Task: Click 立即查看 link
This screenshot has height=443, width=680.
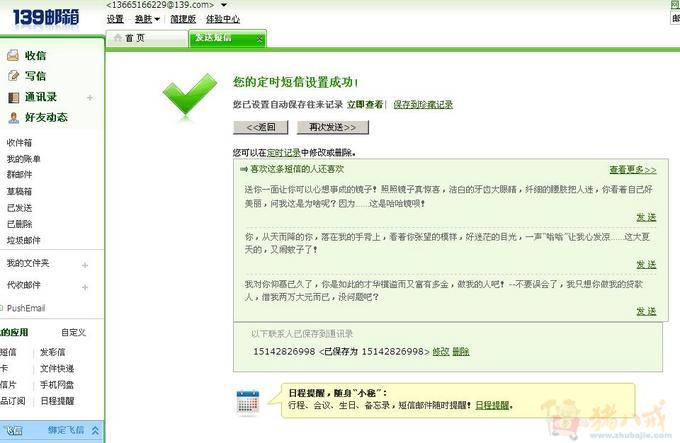Action: coord(365,104)
